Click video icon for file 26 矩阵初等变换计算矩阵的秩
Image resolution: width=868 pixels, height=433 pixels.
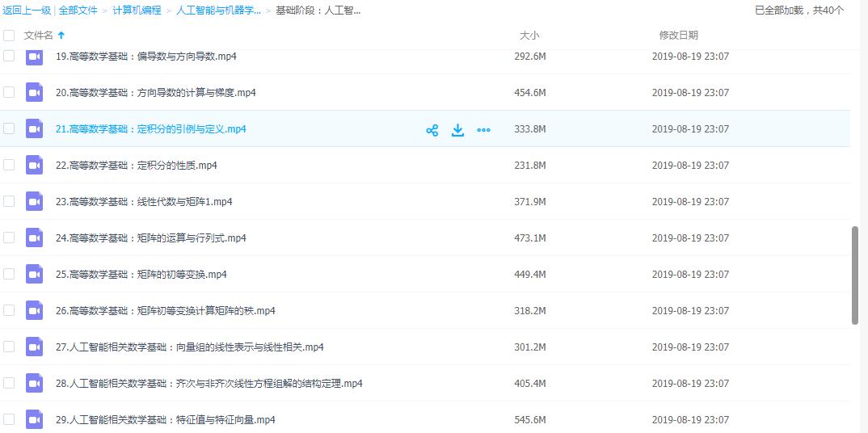coord(34,311)
